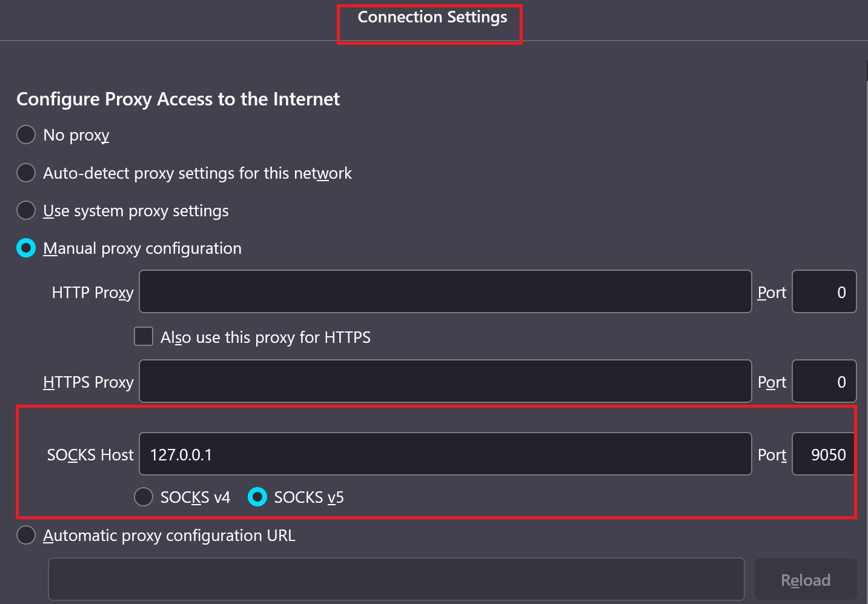Choose "Automatic proxy configuration URL"
This screenshot has height=604, width=868.
pos(26,535)
